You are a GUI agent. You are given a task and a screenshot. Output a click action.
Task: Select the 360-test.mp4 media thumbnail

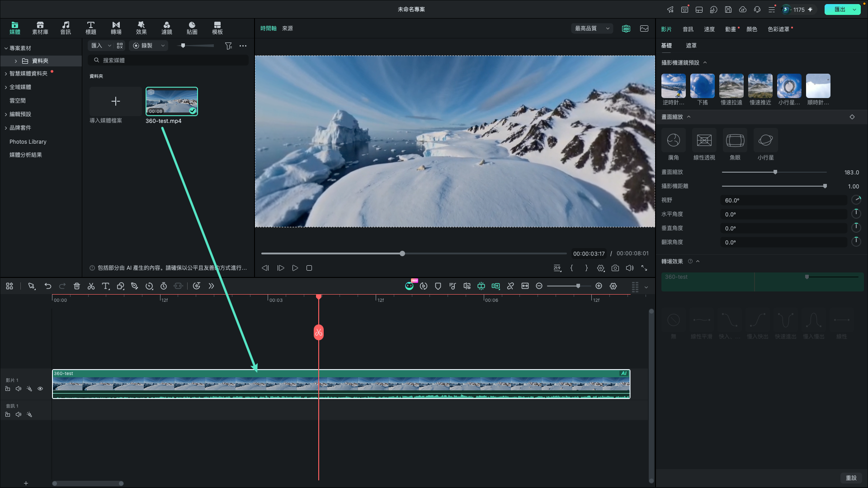pos(172,101)
